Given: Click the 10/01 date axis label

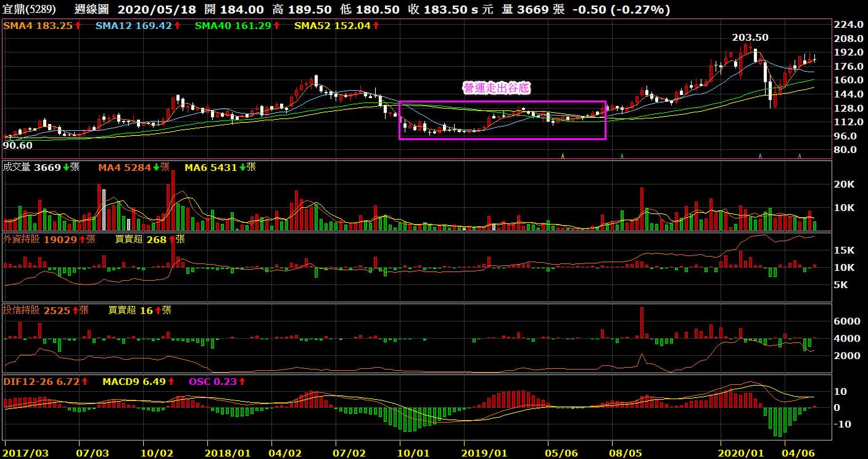Looking at the screenshot, I should (x=415, y=453).
